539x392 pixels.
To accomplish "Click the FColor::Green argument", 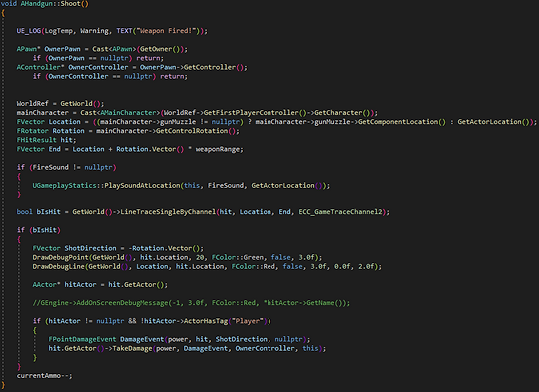I will [x=238, y=257].
